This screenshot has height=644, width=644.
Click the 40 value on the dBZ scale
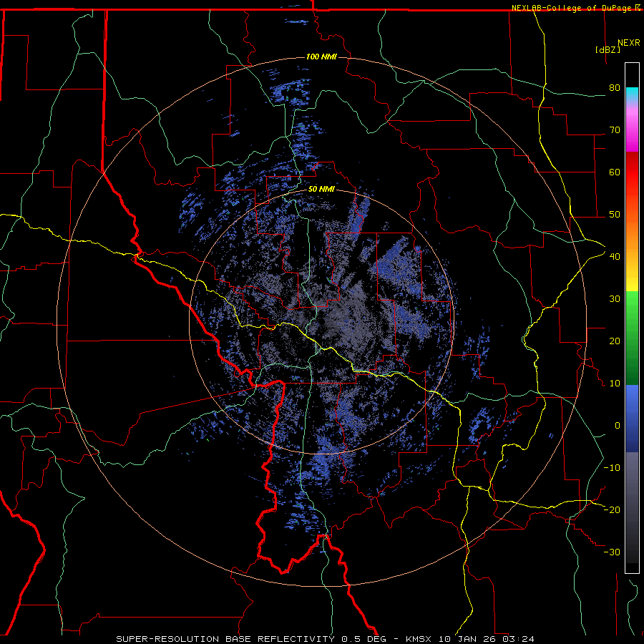(x=615, y=257)
